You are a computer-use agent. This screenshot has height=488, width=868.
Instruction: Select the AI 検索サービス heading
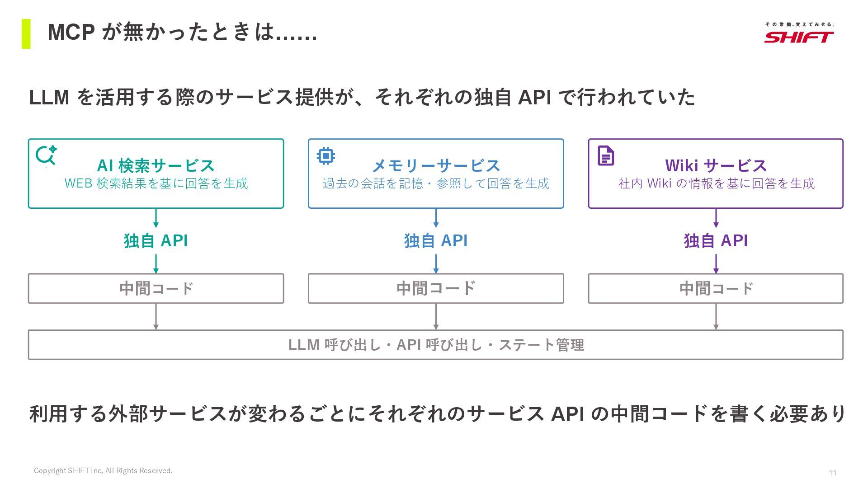pos(156,166)
